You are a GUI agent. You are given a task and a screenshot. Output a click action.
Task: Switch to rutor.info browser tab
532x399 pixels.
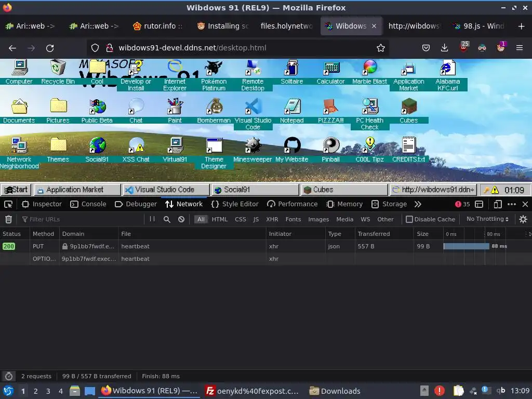[x=158, y=26]
